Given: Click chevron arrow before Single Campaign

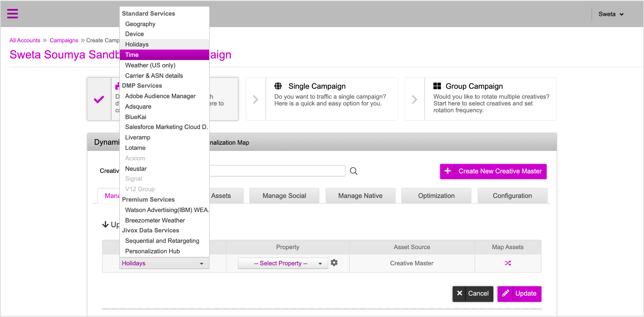Looking at the screenshot, I should click(x=256, y=99).
